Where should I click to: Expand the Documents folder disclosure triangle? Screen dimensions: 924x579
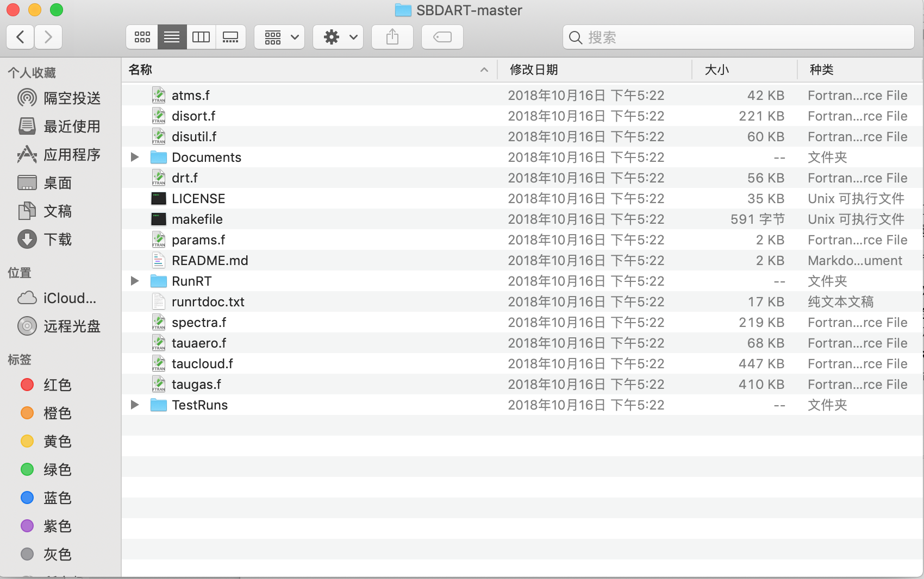click(x=135, y=157)
